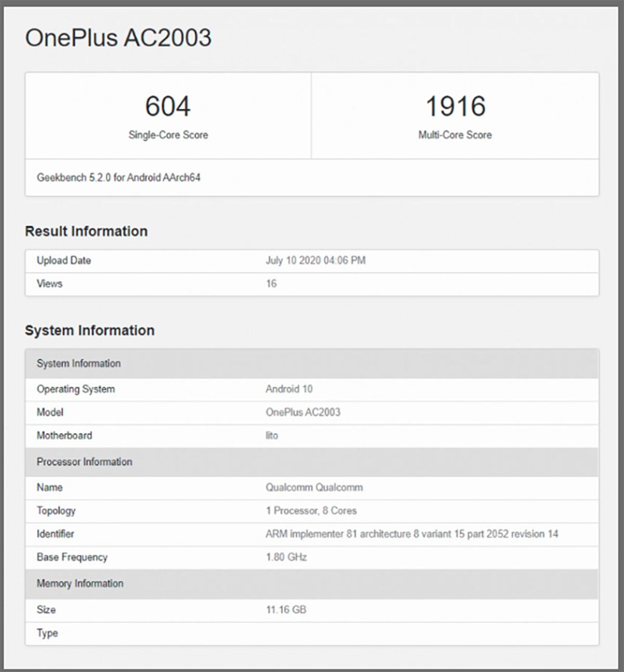This screenshot has width=624, height=672.
Task: Click Geekbench 5.2.0 for Android AArch64 text
Action: click(119, 178)
